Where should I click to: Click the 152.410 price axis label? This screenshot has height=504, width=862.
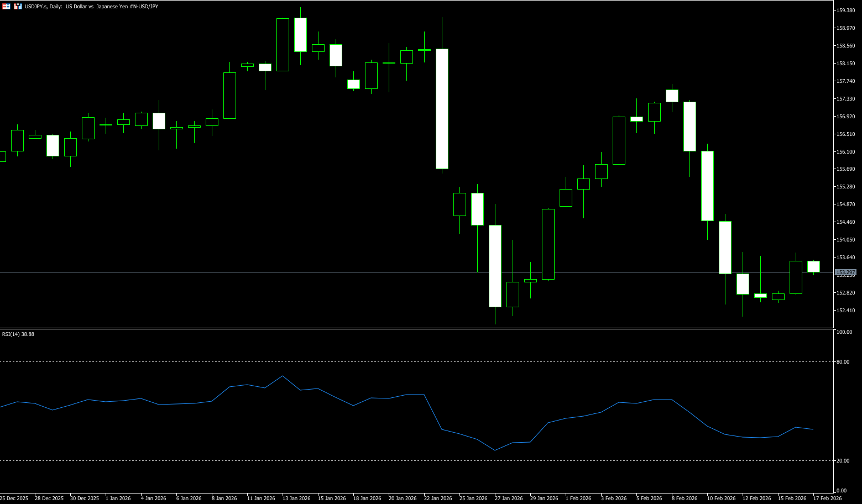coord(845,311)
